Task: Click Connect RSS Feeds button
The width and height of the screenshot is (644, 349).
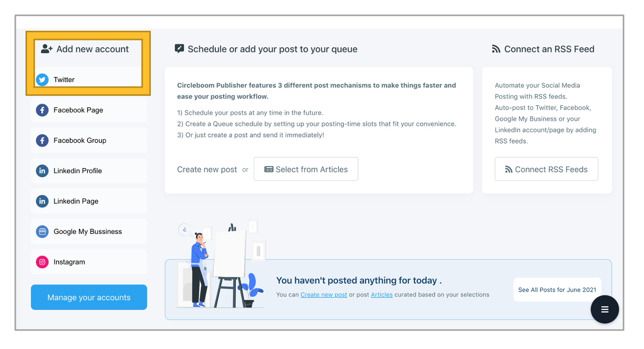Action: [546, 169]
